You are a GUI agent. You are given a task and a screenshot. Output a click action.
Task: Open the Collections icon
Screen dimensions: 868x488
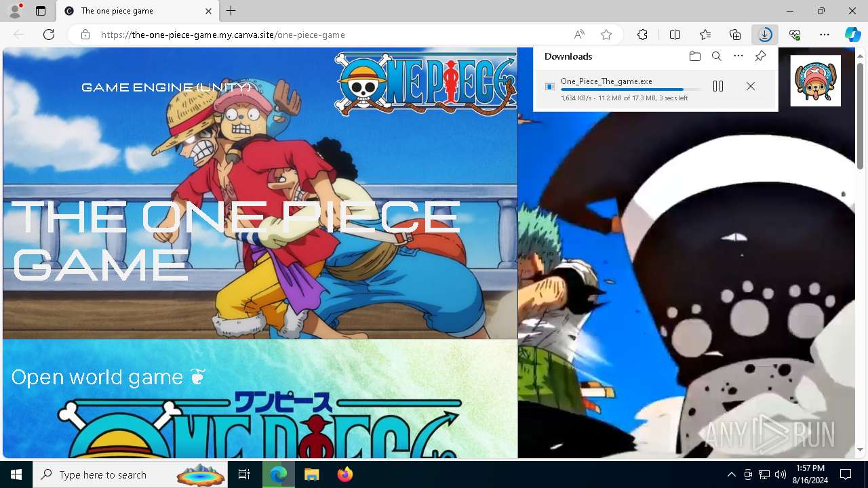coord(735,35)
